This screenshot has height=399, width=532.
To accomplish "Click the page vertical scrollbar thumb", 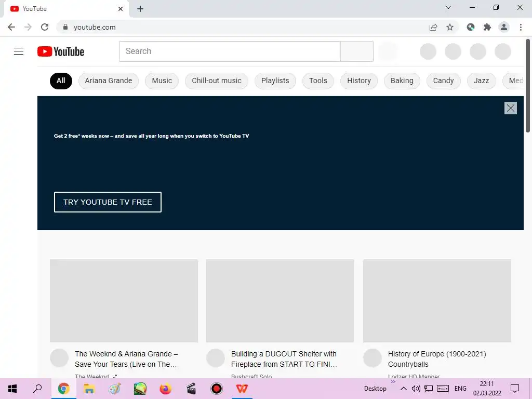I will (528, 86).
